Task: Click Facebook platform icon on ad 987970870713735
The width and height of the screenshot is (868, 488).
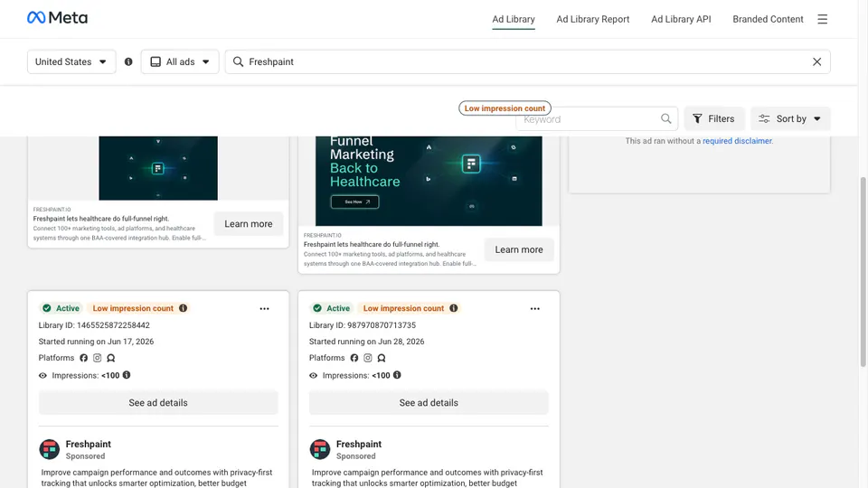Action: tap(354, 358)
